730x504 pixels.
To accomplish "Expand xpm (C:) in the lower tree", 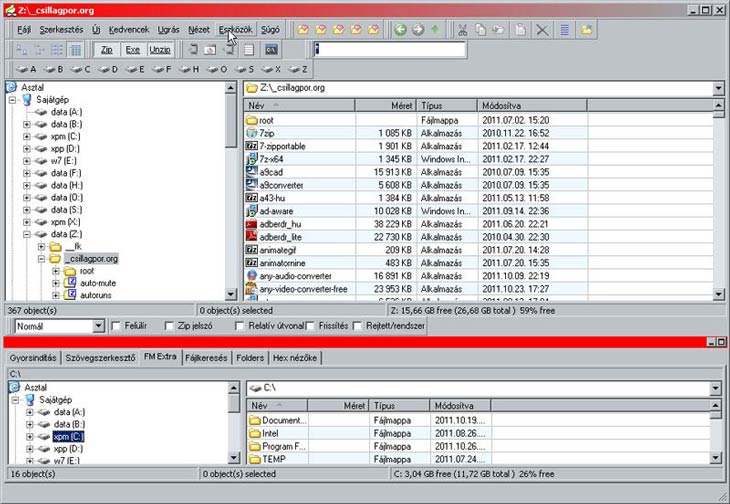I will pyautogui.click(x=30, y=437).
